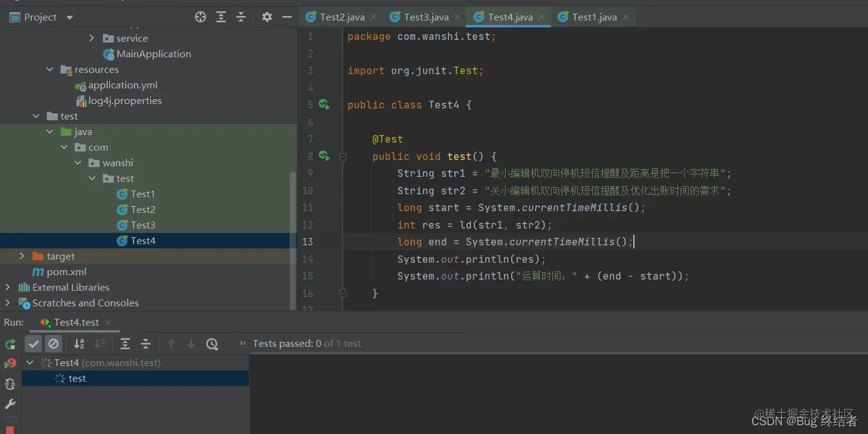
Task: Jump to next failed test arrow
Action: [191, 344]
